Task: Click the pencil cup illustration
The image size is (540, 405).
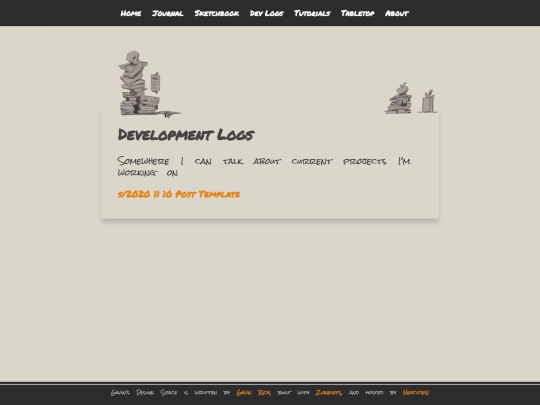Action: pyautogui.click(x=428, y=101)
